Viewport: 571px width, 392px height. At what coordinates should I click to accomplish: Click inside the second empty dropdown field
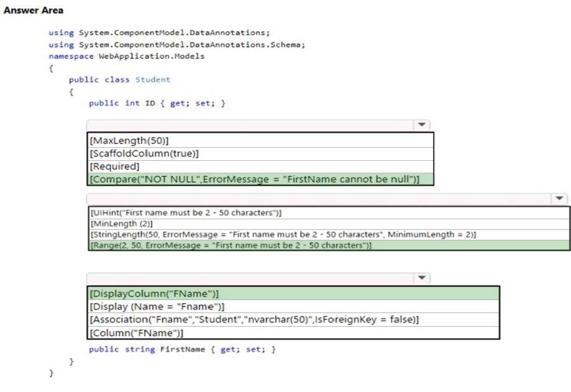[x=319, y=199]
